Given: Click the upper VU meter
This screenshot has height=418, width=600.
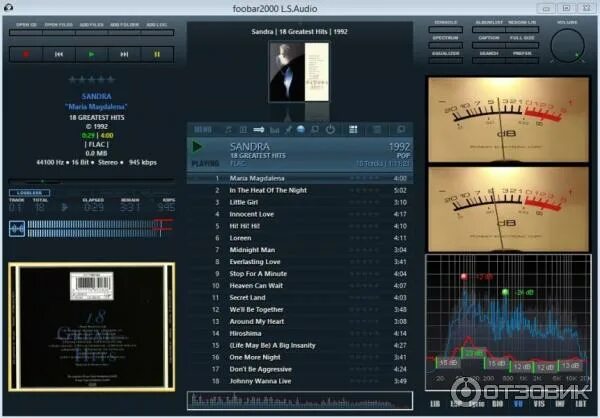Looking at the screenshot, I should coord(508,119).
